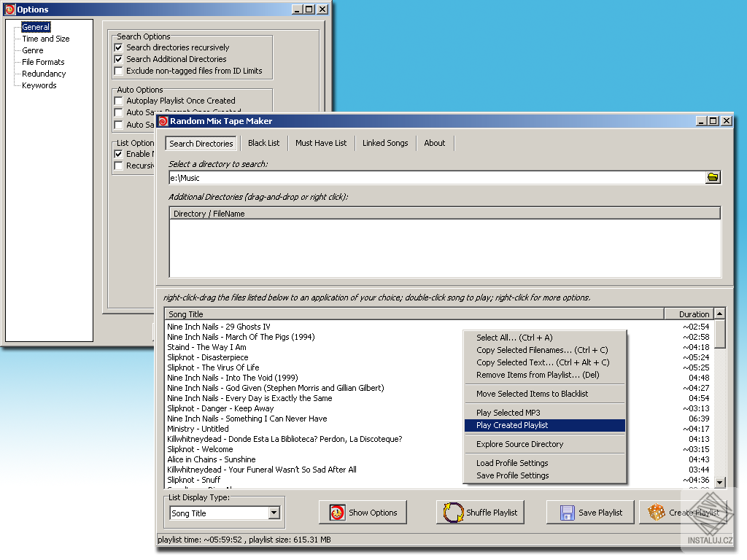
Task: Choose Play Created Playlist
Action: pos(544,425)
